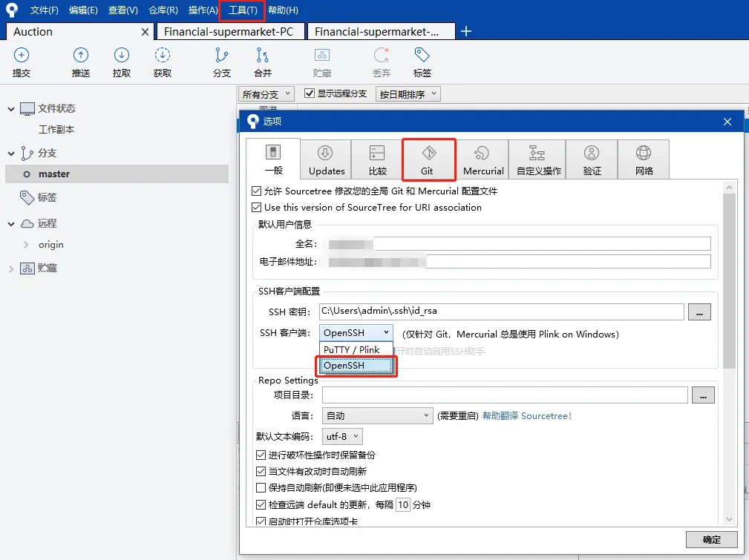Open the Updates options tab
The height and width of the screenshot is (560, 749).
pyautogui.click(x=327, y=160)
